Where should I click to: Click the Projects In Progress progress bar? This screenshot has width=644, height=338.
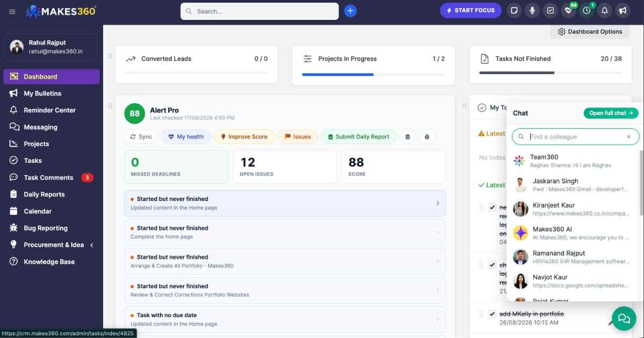[374, 74]
